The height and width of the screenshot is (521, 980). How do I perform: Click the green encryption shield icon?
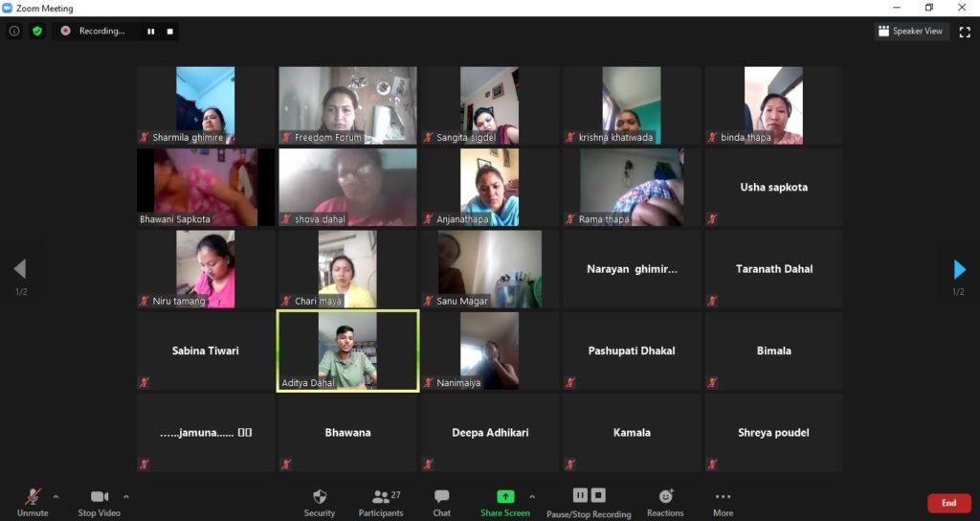pos(37,31)
